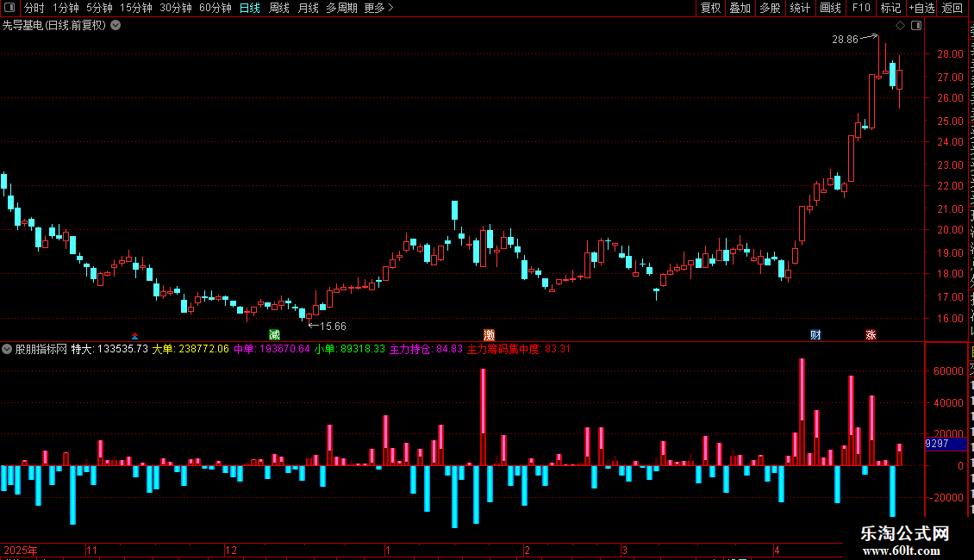Click the small red arrow marker near November
Viewport: 974px width, 560px height.
point(134,336)
